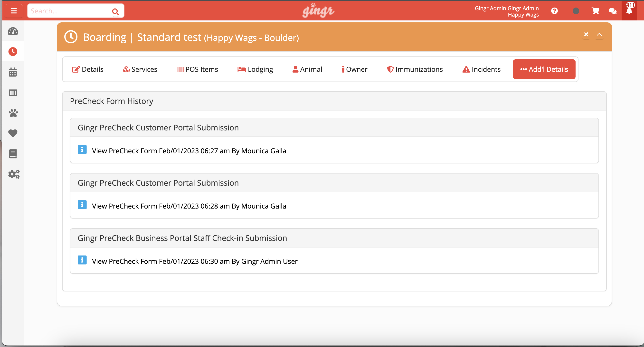Click info icon for 06:28 am PreCheck form
This screenshot has height=347, width=644.
tap(82, 205)
